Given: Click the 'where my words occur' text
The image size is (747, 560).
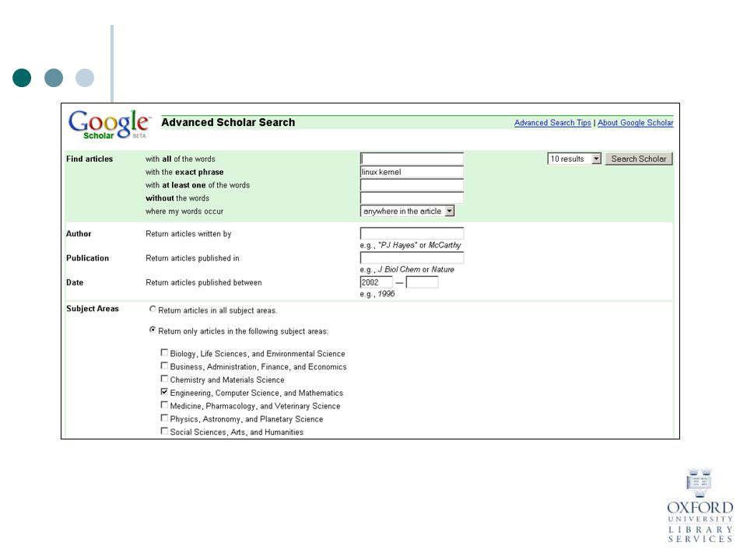Looking at the screenshot, I should 184,212.
